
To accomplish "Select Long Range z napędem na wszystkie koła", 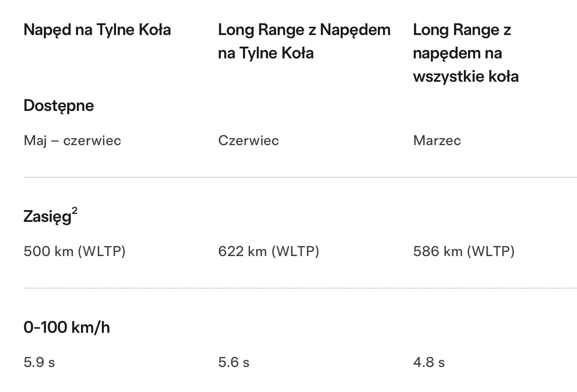I will pos(466,53).
